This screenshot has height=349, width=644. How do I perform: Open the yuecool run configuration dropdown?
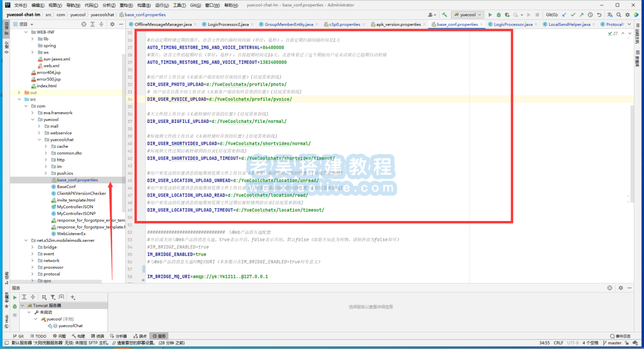467,15
